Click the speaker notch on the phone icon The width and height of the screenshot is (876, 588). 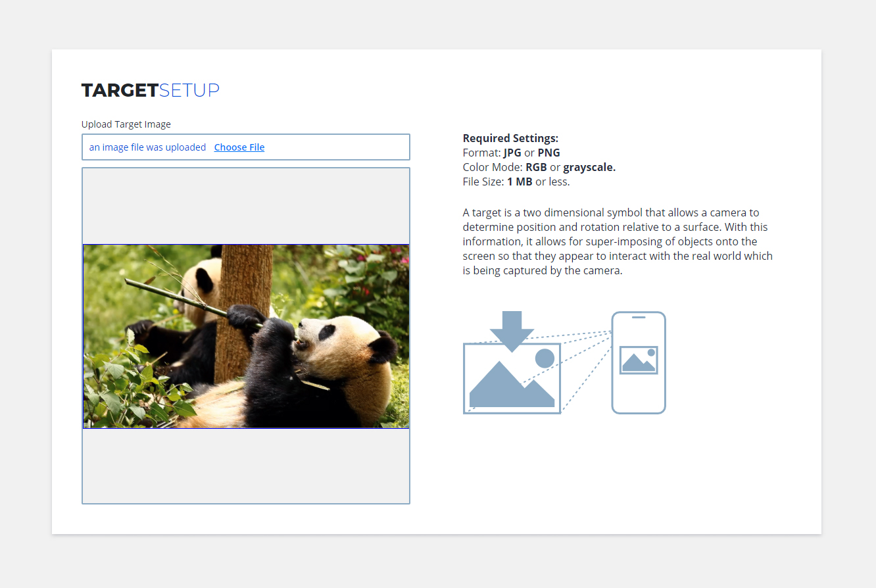click(x=639, y=317)
